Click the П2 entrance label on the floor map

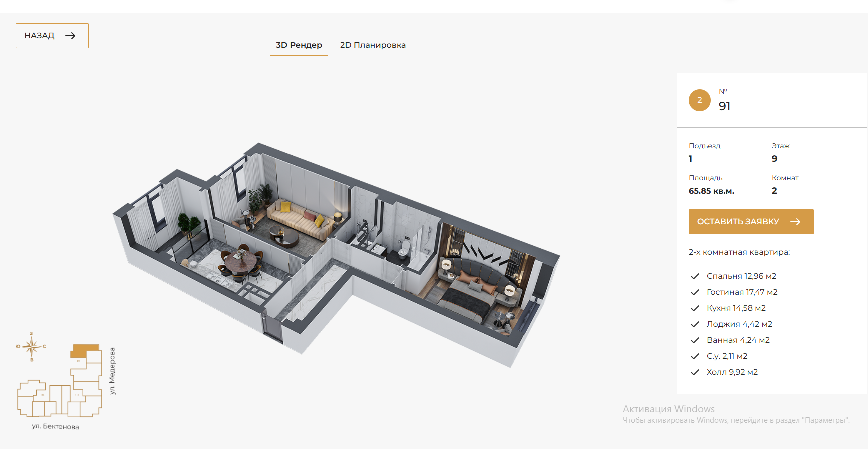[77, 395]
